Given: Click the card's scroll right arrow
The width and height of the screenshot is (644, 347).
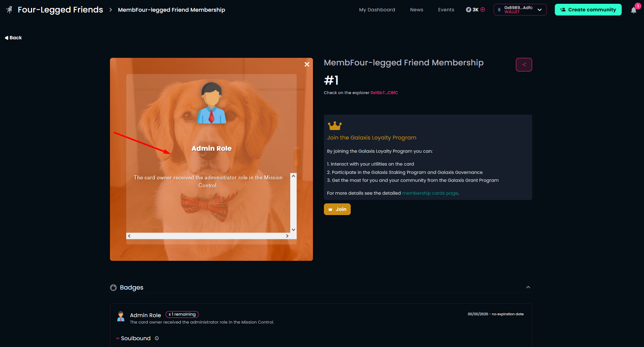Looking at the screenshot, I should (287, 236).
